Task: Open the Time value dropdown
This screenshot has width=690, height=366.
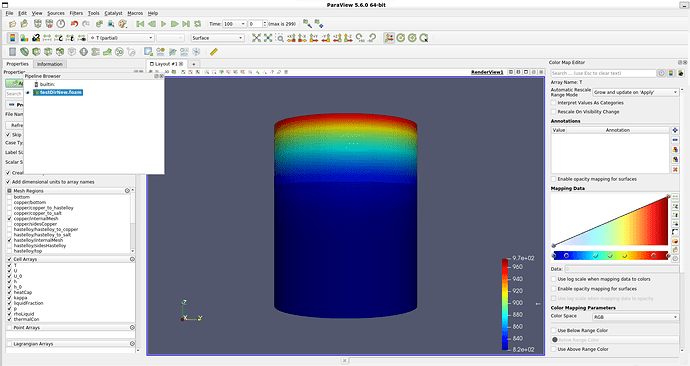Action: pos(234,24)
